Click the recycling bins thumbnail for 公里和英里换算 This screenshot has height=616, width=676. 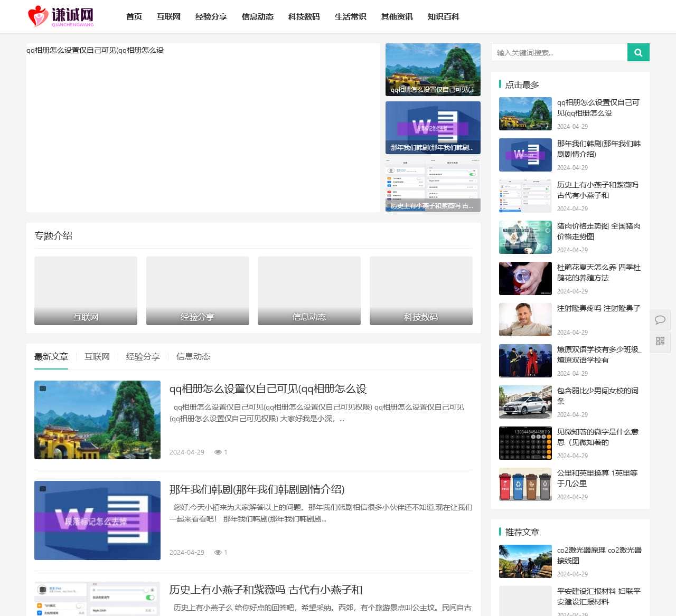[x=525, y=484]
